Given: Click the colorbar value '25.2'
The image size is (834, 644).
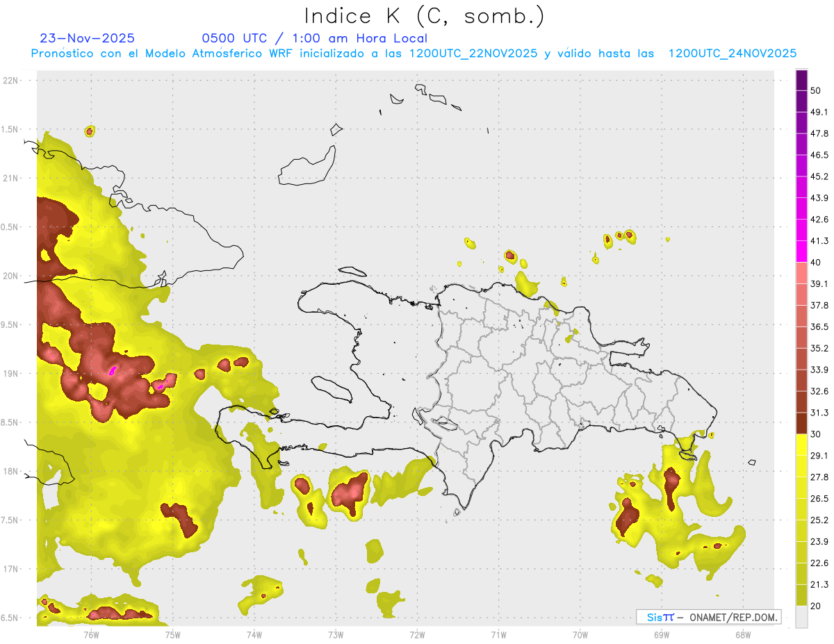Looking at the screenshot, I should 819,520.
